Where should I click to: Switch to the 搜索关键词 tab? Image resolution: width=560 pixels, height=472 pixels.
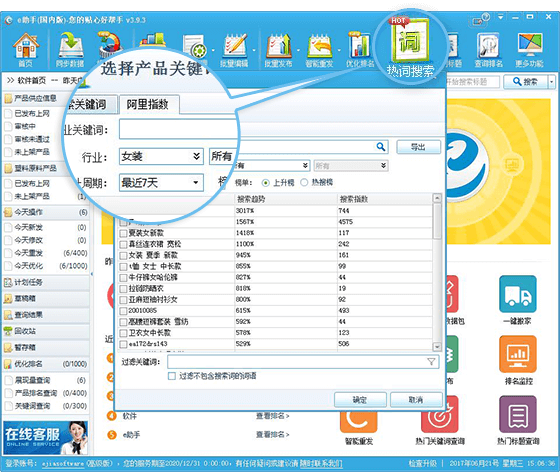[92, 104]
